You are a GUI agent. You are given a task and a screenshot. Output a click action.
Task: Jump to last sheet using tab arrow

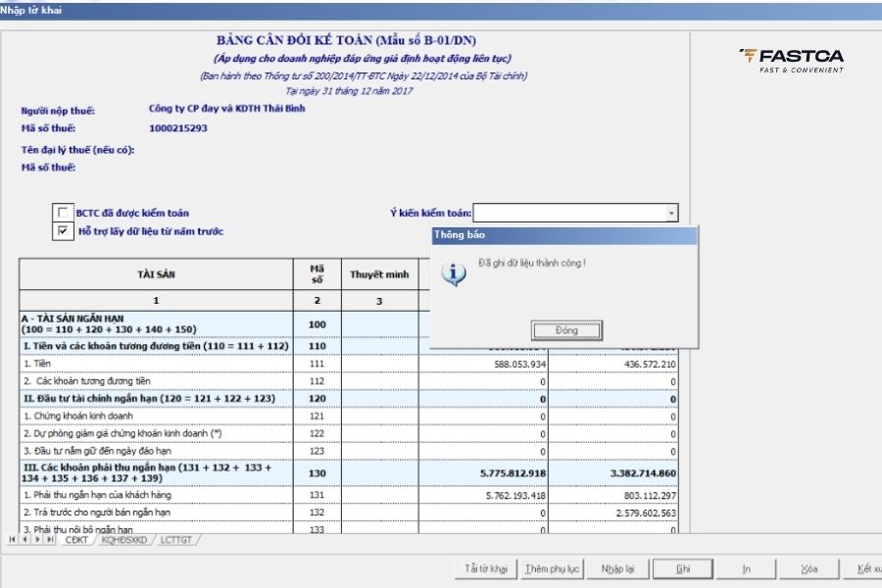click(49, 539)
